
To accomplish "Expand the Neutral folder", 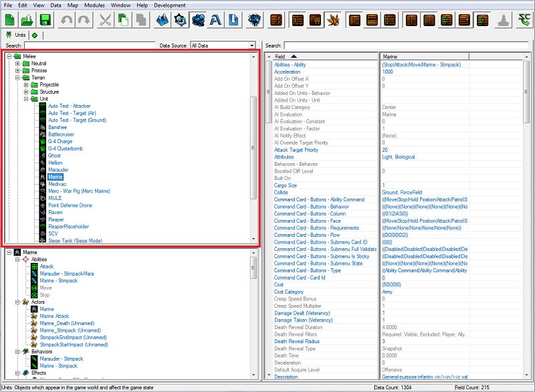I will [x=17, y=64].
